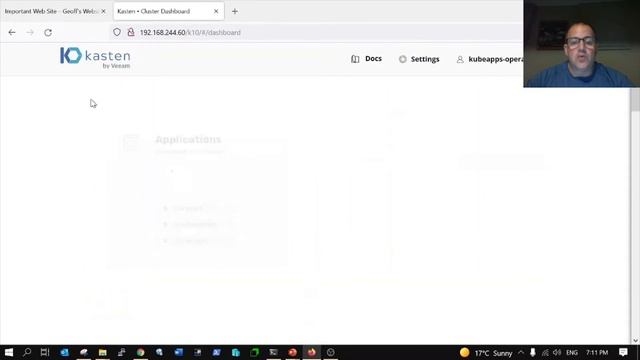Open the 17°C Sunny weather widget
Screen dimensions: 640x360
coord(486,353)
